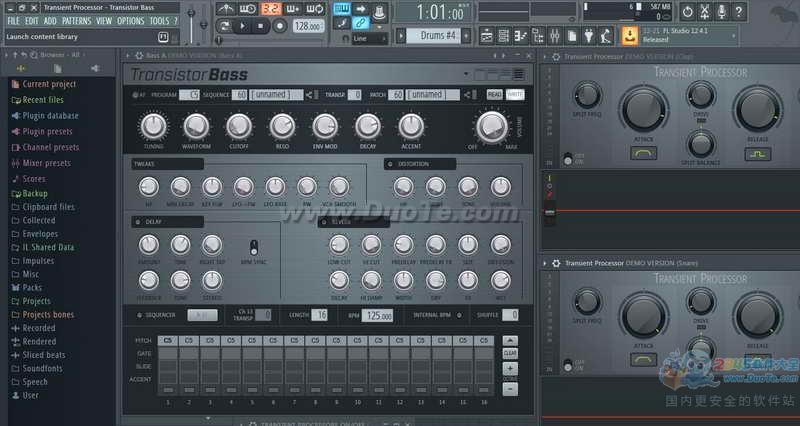Toggle auto-scrolling arrow icon
Image resolution: width=800 pixels, height=426 pixels.
[360, 9]
